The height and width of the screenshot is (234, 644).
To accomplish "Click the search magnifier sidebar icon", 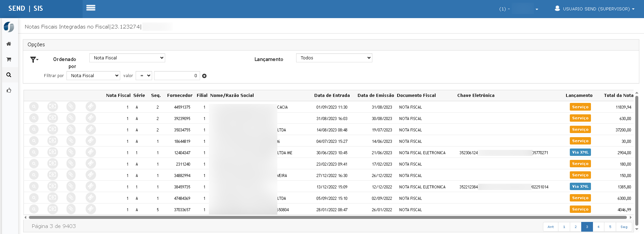I will (x=9, y=75).
